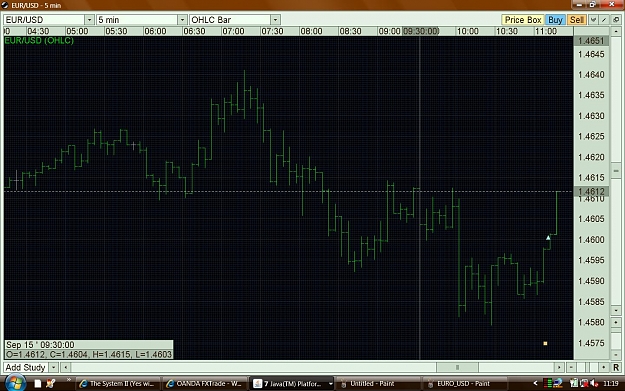
Task: Select the line drawing tool icon
Action: 604,20
